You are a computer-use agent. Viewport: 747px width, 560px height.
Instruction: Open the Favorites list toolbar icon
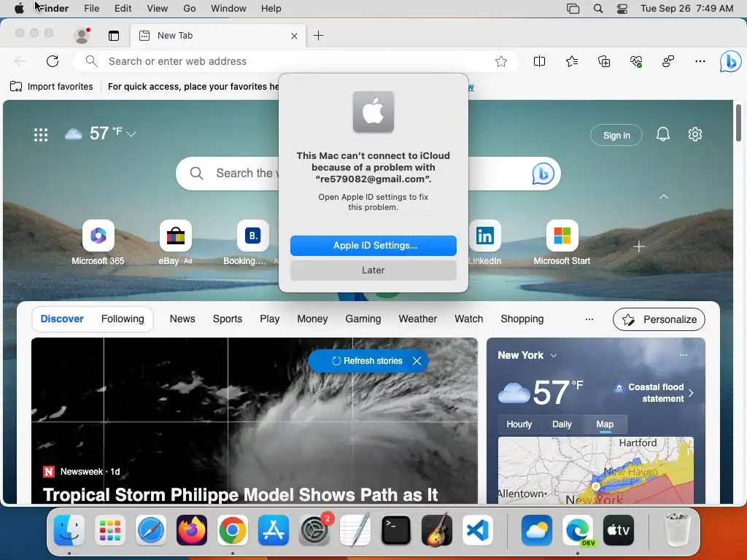572,61
